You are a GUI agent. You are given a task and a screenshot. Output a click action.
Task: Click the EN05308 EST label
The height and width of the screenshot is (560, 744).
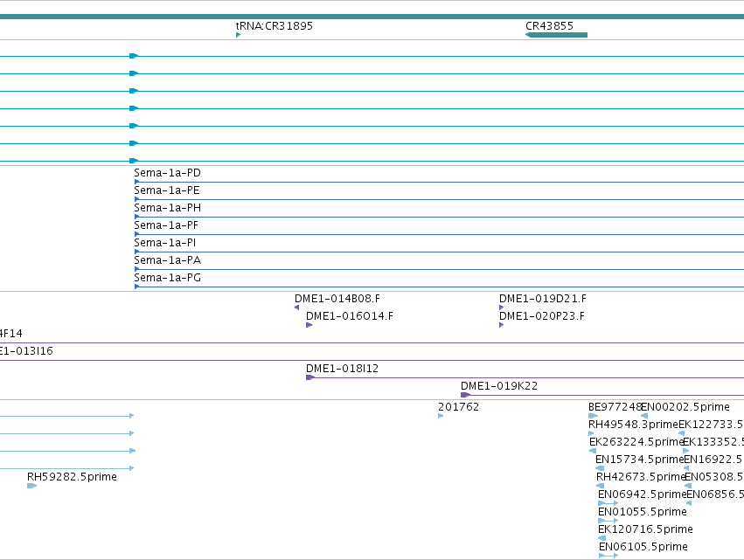(x=714, y=477)
